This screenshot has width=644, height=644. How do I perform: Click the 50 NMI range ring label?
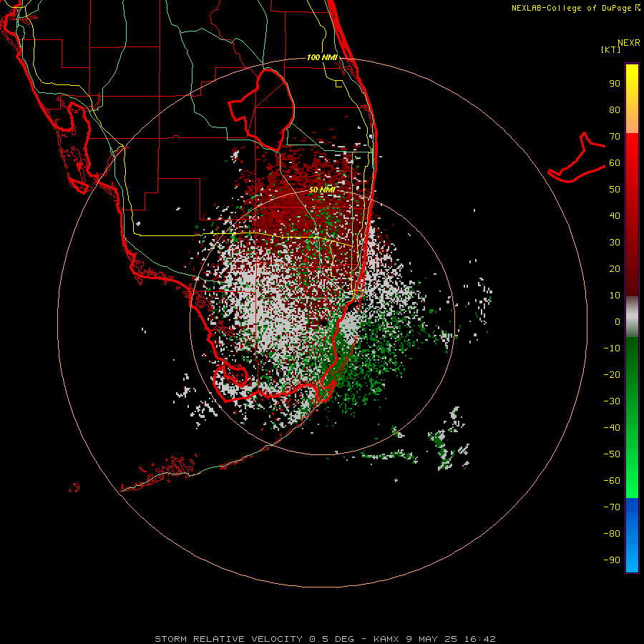[x=322, y=190]
